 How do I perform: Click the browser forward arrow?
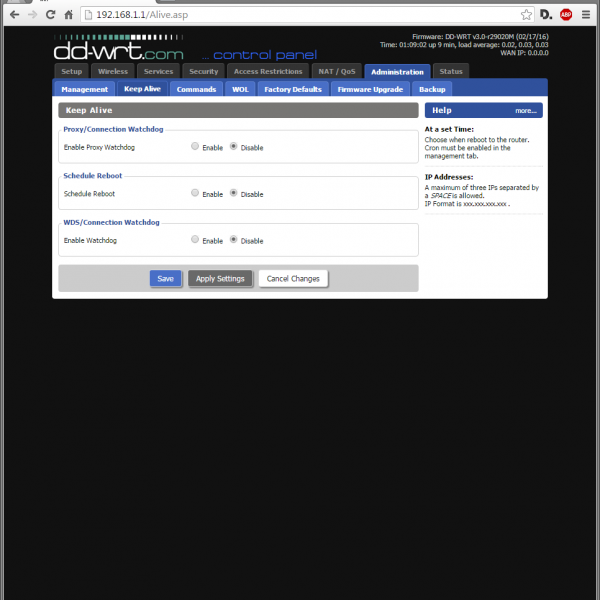click(32, 15)
